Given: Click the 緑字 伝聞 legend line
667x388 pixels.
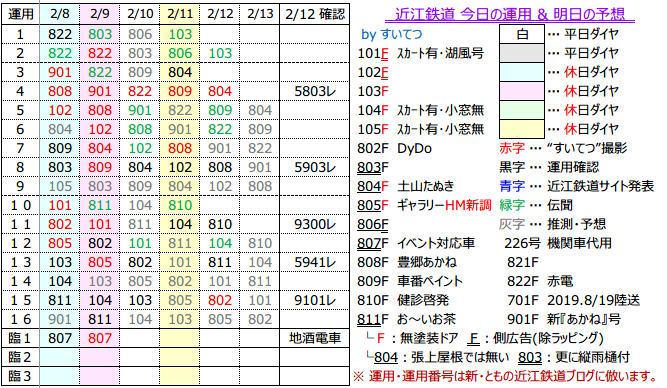Looking at the screenshot, I should (x=536, y=205).
